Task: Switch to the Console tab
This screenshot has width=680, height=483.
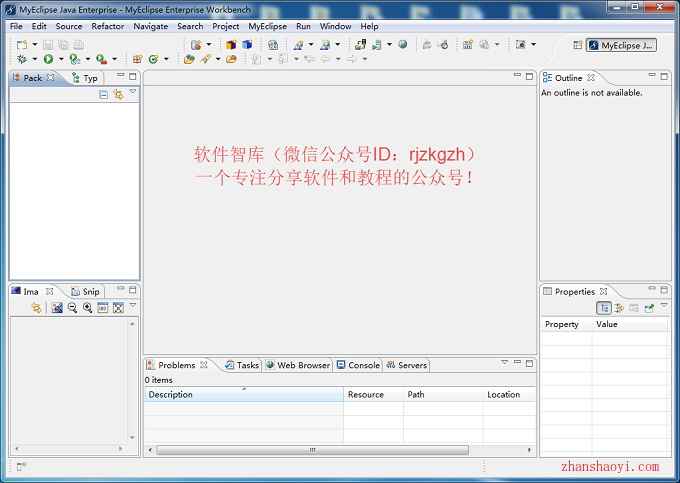Action: point(359,365)
